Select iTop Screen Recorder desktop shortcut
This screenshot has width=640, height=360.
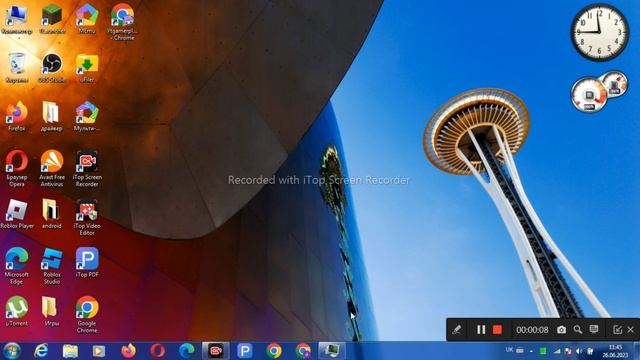87,169
